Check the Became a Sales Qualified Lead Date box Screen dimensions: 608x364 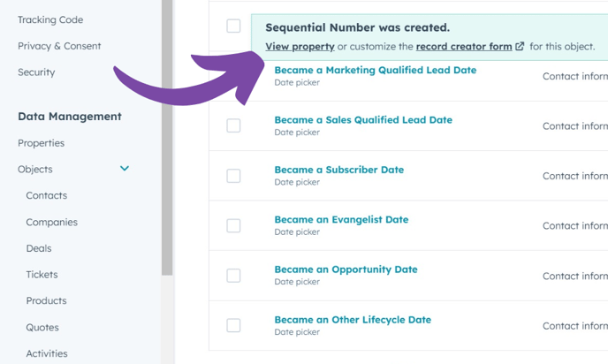(233, 125)
